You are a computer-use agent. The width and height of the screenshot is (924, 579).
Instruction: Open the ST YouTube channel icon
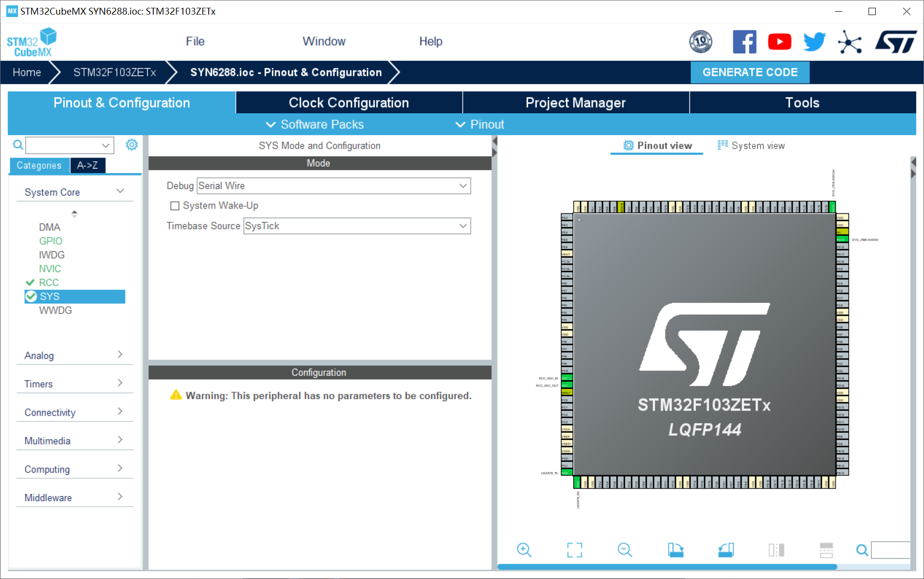pos(780,42)
